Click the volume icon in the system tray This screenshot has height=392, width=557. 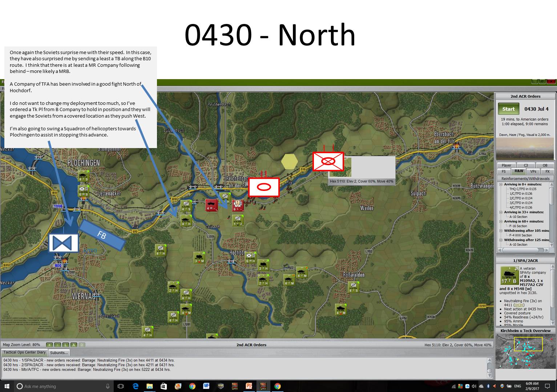coord(474,386)
